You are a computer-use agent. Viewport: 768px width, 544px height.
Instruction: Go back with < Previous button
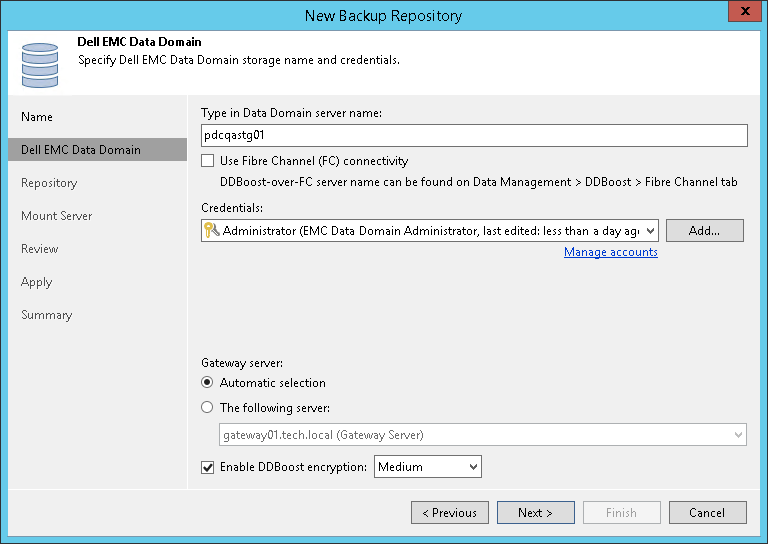(449, 513)
